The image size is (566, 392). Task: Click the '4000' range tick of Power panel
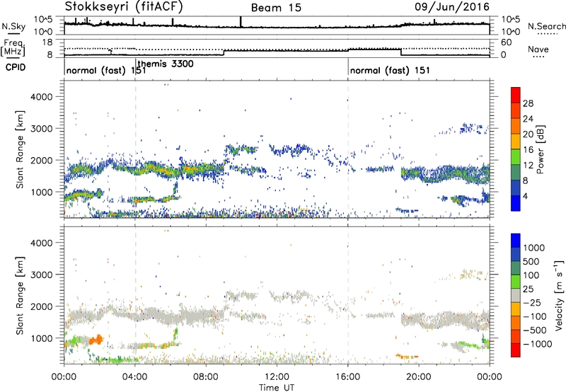(41, 97)
